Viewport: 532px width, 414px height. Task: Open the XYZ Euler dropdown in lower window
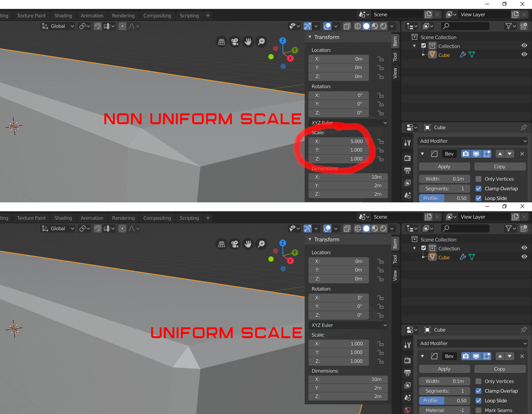(348, 325)
